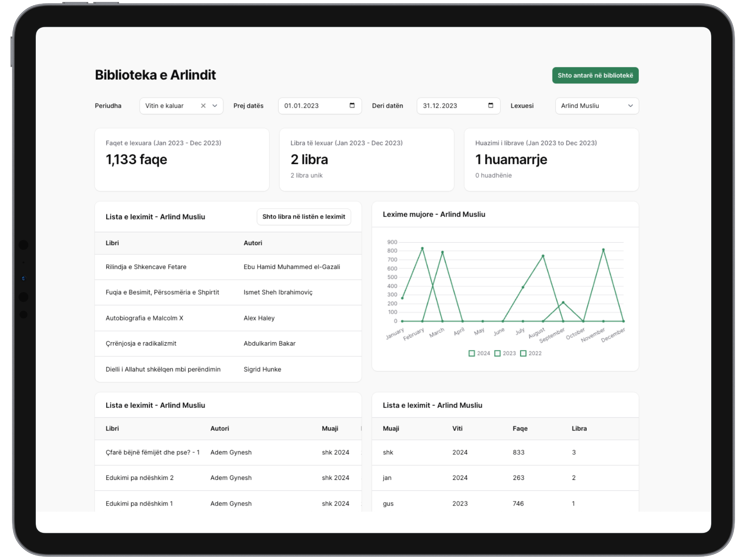Click 'Shto antarë në bibliotekë' button

(595, 75)
